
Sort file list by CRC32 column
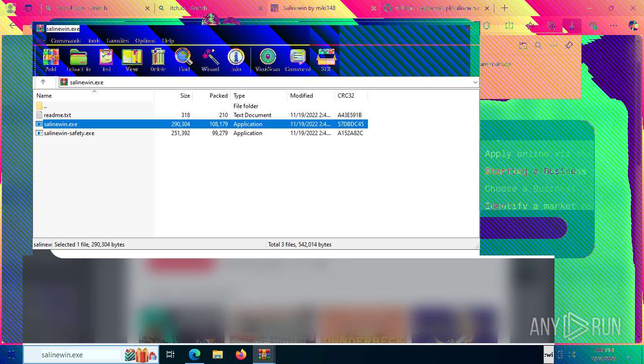[351, 95]
